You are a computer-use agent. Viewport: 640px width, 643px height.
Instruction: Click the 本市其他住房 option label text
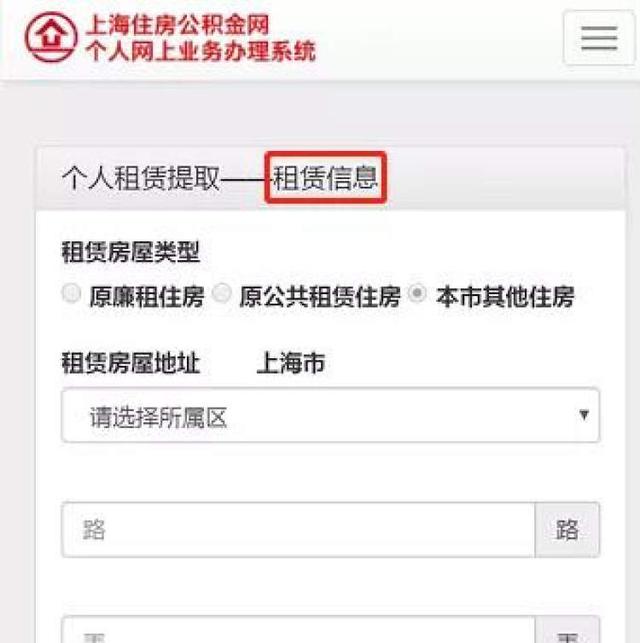pyautogui.click(x=505, y=296)
